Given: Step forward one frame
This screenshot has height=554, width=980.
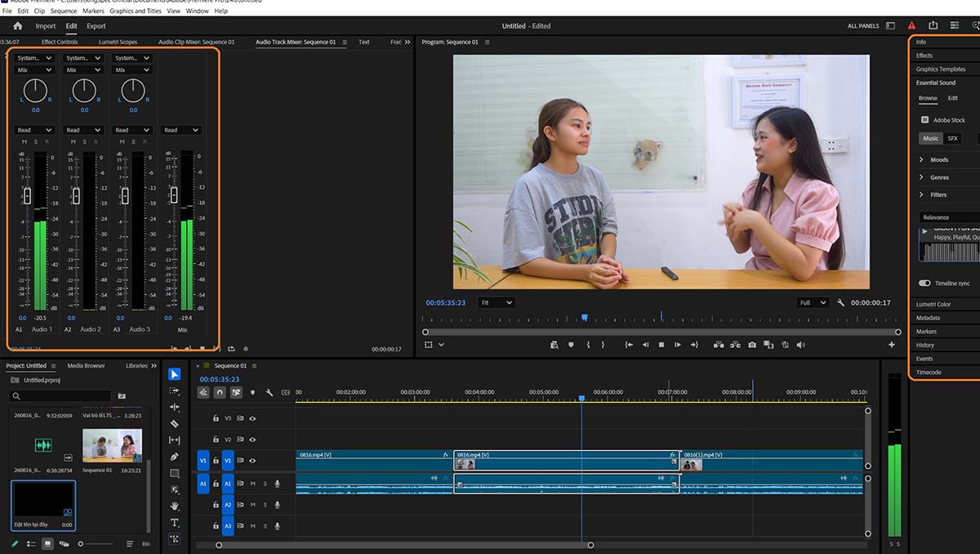Looking at the screenshot, I should (x=678, y=345).
